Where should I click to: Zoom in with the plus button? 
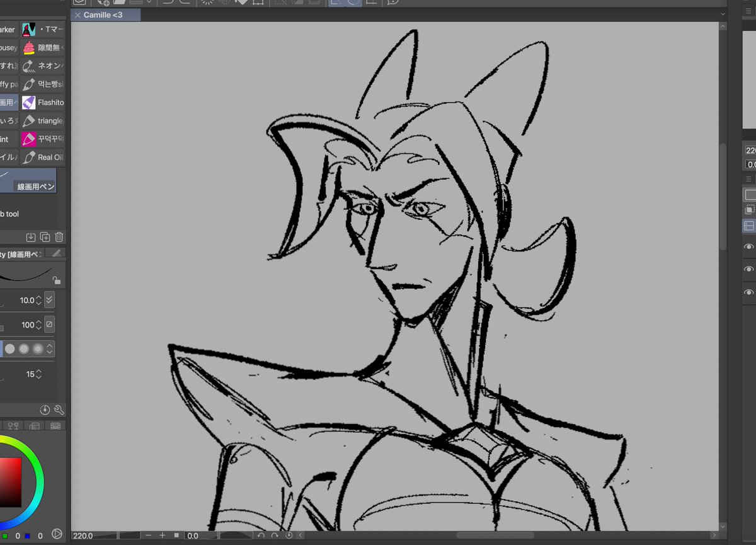pos(163,536)
